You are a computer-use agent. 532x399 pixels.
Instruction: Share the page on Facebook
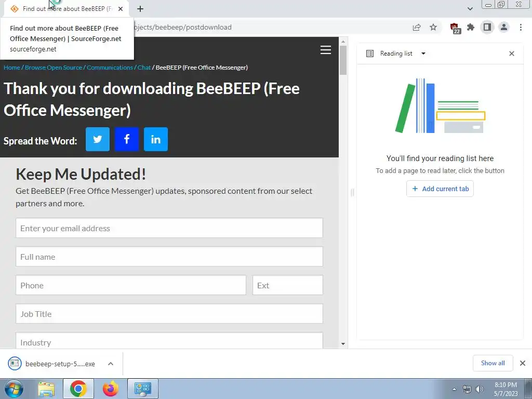tap(127, 139)
